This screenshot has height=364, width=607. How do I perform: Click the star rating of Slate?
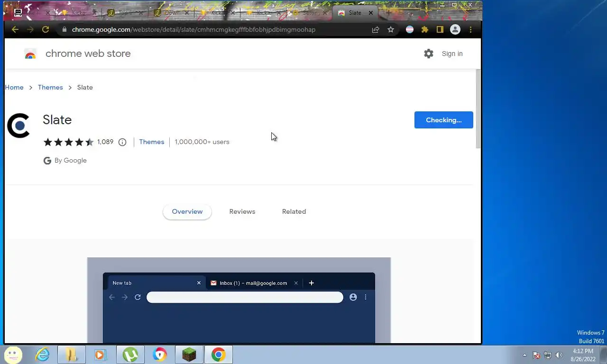click(x=69, y=142)
